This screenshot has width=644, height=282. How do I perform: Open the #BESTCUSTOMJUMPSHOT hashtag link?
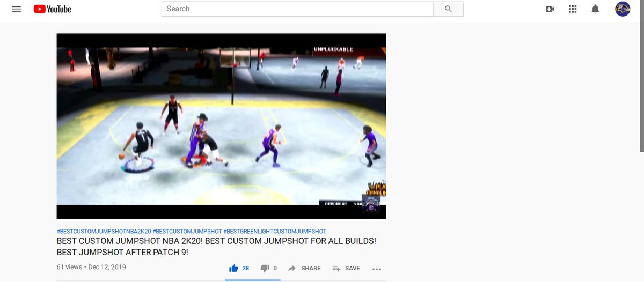coord(187,232)
